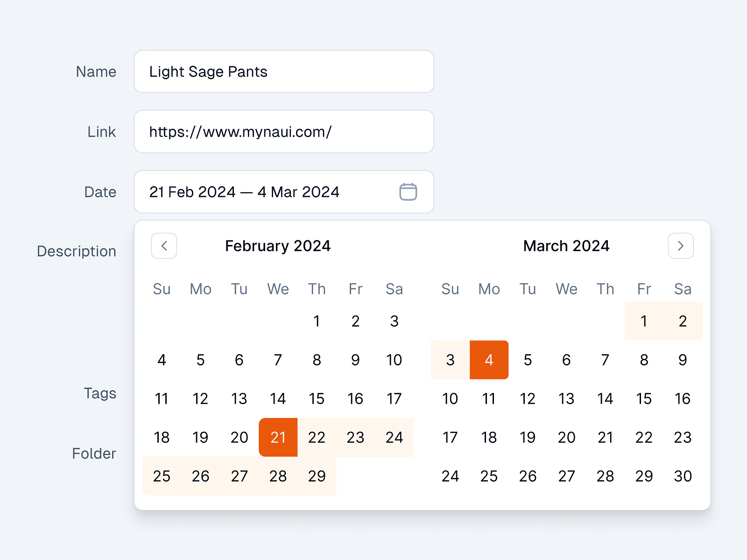
Task: Open the Date field calendar icon
Action: click(409, 192)
